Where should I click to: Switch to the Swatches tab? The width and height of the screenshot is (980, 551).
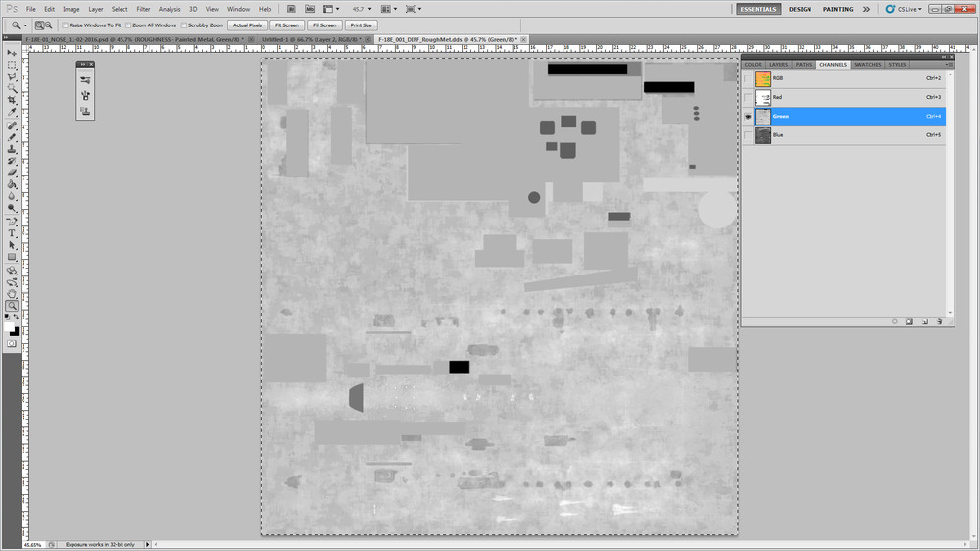(x=867, y=65)
